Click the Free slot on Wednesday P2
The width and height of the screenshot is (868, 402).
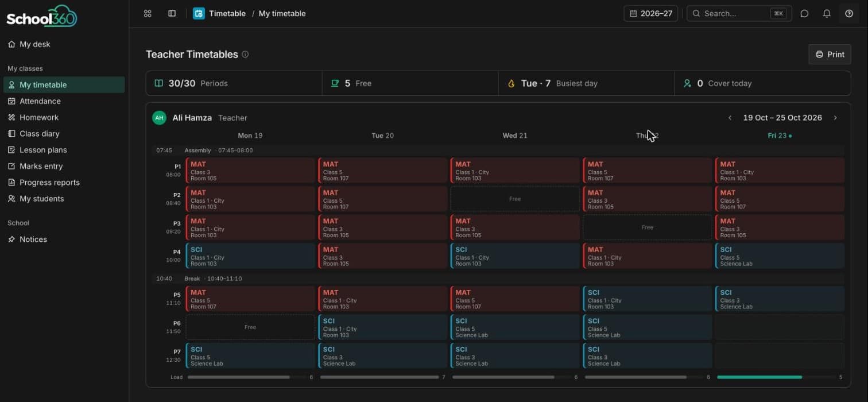click(x=515, y=199)
